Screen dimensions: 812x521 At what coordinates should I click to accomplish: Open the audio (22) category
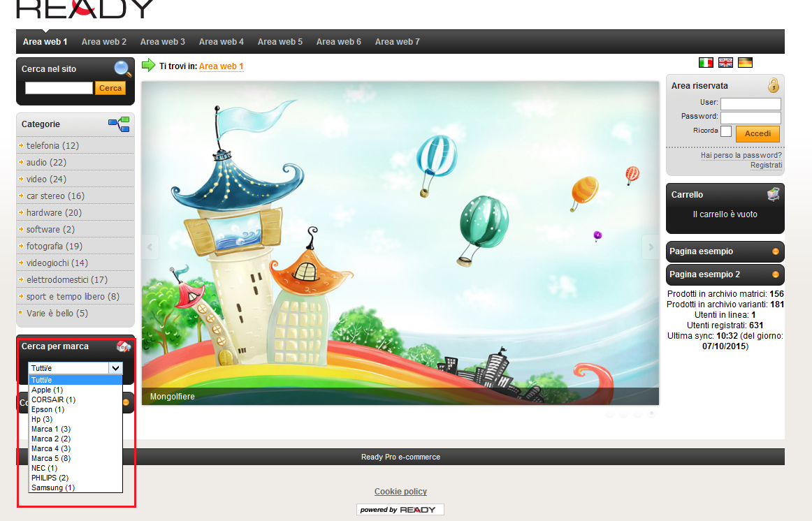point(47,163)
